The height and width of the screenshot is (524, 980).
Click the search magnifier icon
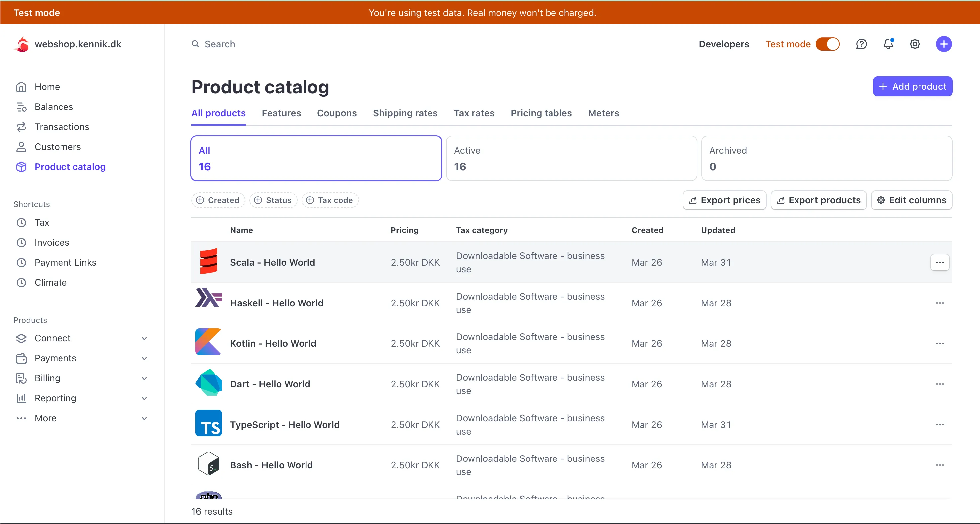(x=195, y=44)
